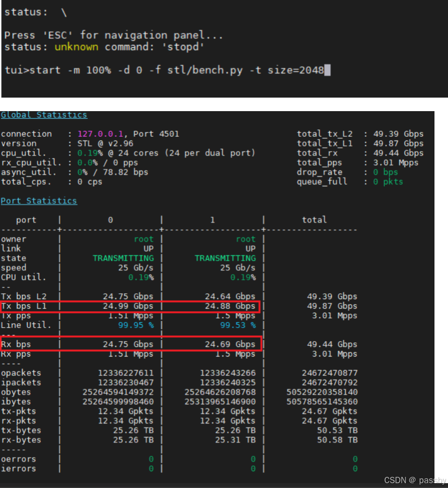This screenshot has width=448, height=488.
Task: Select Tx bps L1 value 24.88 Gbps
Action: [x=230, y=306]
